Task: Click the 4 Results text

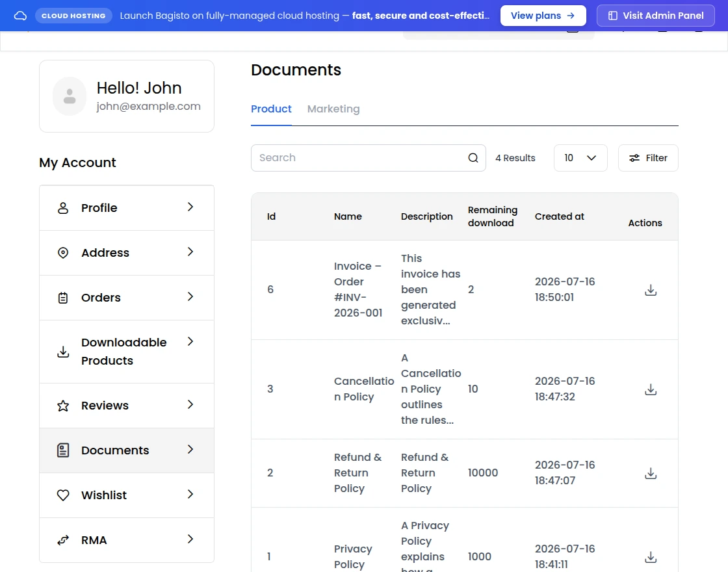Action: pos(515,158)
